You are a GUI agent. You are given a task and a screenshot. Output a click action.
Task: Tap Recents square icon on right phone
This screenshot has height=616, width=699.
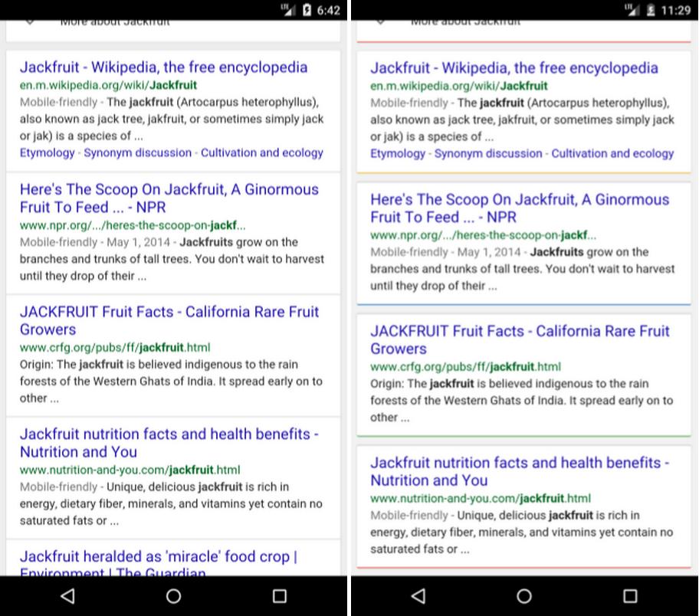(630, 596)
